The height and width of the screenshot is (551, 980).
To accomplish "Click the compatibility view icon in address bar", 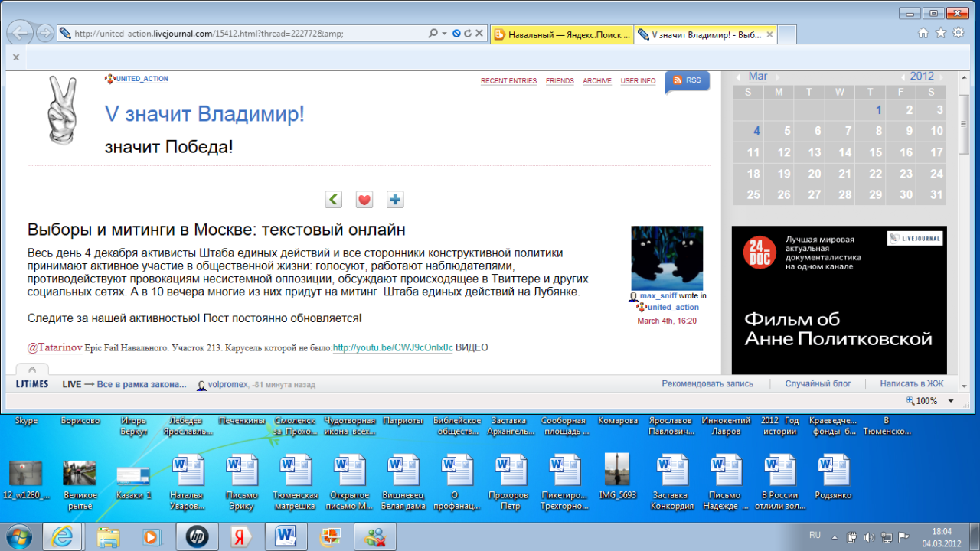I will click(456, 34).
